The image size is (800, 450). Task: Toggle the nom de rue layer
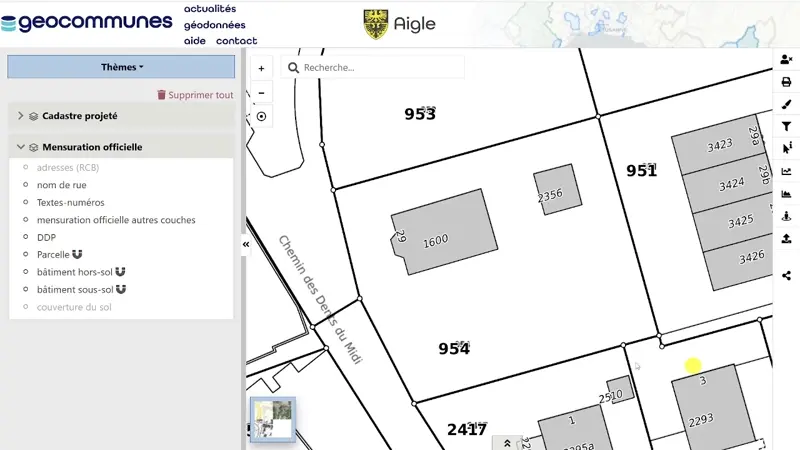click(61, 185)
